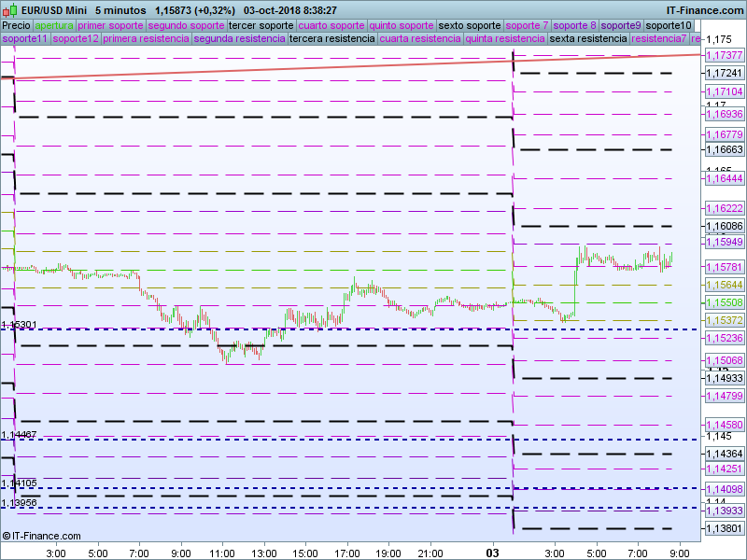Click the segundo soporte legend label
747x560 pixels.
pos(186,25)
